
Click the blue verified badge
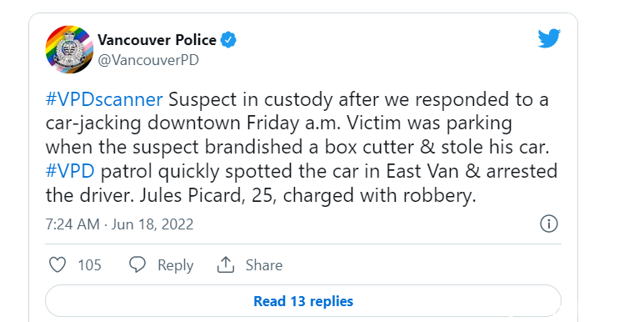(228, 40)
